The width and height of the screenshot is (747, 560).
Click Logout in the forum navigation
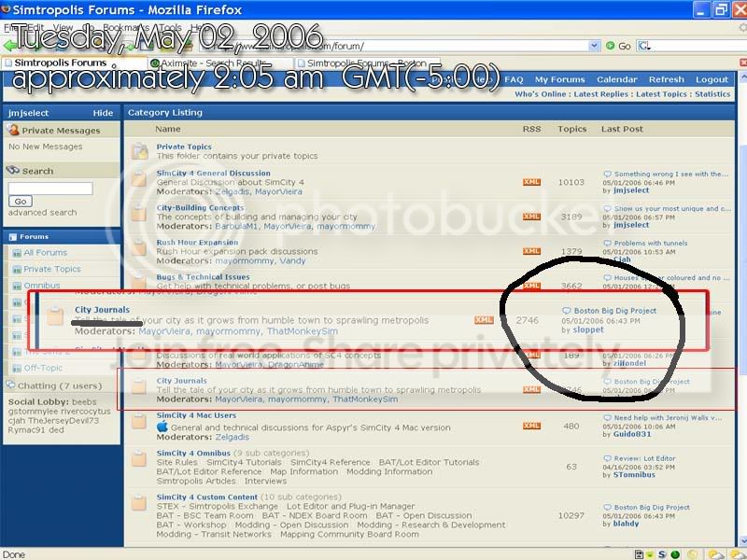click(x=712, y=79)
